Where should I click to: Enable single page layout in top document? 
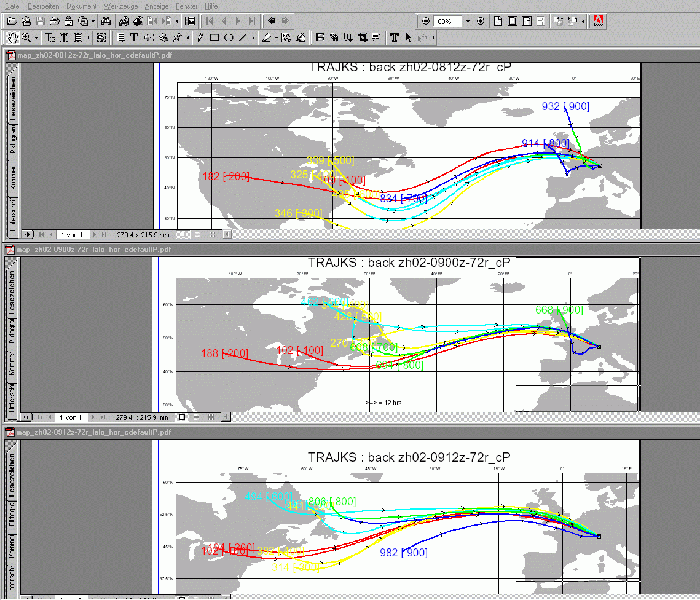click(x=183, y=234)
